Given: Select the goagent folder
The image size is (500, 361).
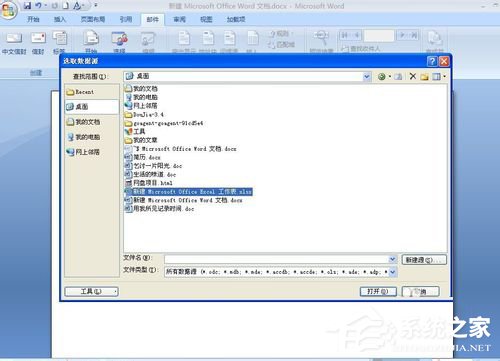Looking at the screenshot, I should point(164,123).
